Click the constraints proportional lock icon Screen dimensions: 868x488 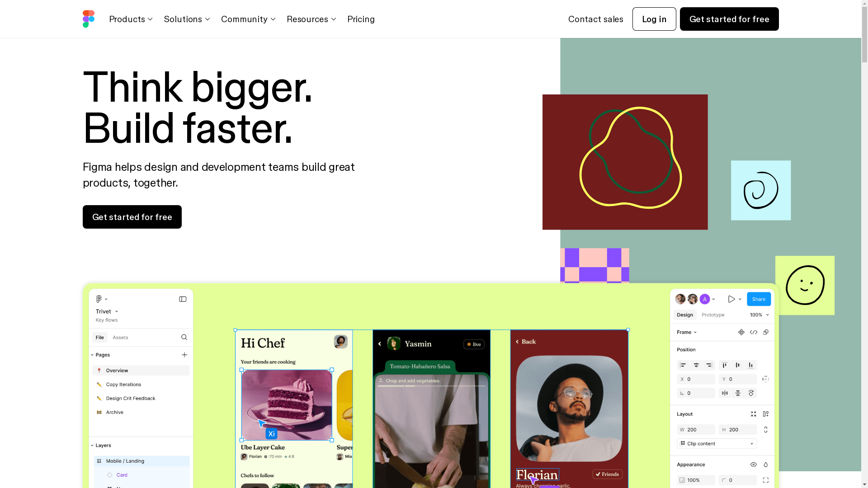coord(765,429)
